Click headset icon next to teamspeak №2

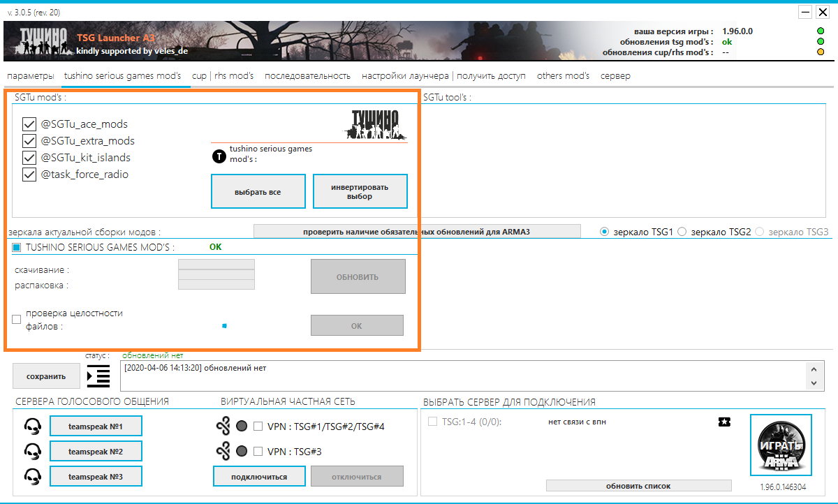point(31,452)
